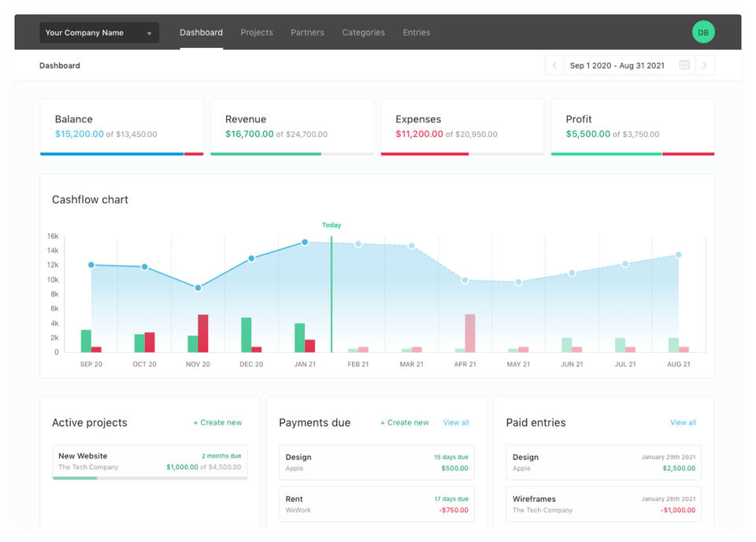Select the NOV 20 balance data point

[198, 288]
